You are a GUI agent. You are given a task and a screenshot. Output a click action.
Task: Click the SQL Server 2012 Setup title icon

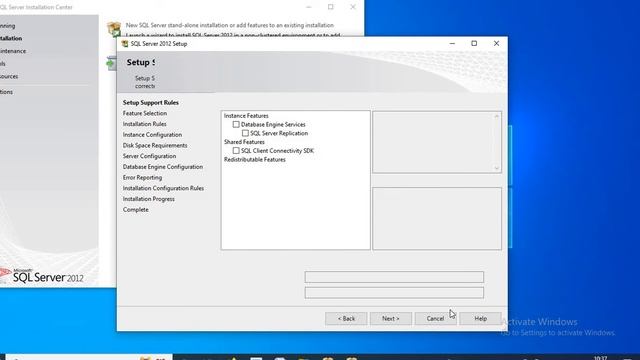[x=125, y=44]
